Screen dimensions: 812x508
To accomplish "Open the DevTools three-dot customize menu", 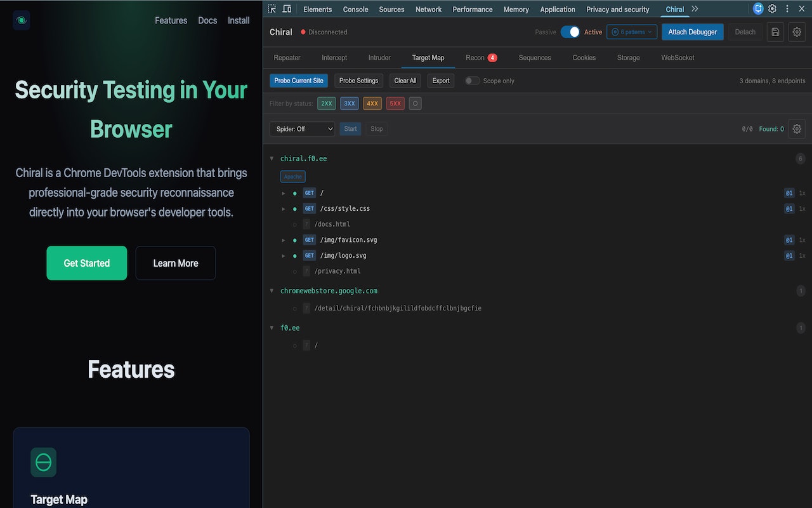I will 787,9.
